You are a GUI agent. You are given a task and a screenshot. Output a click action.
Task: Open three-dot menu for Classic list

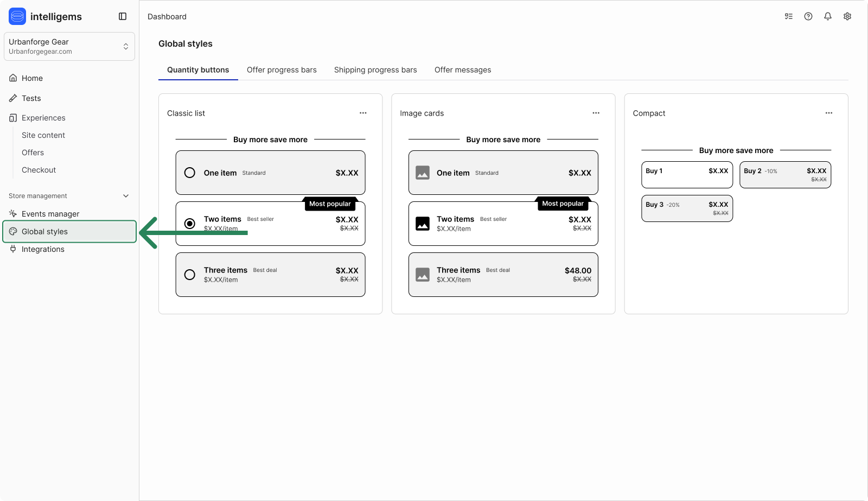(363, 113)
